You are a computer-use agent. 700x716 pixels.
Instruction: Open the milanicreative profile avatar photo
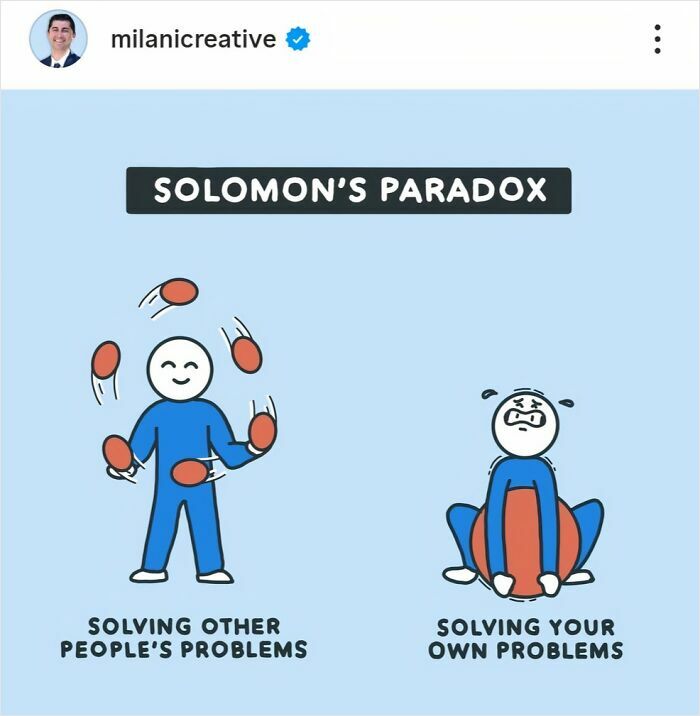(58, 39)
